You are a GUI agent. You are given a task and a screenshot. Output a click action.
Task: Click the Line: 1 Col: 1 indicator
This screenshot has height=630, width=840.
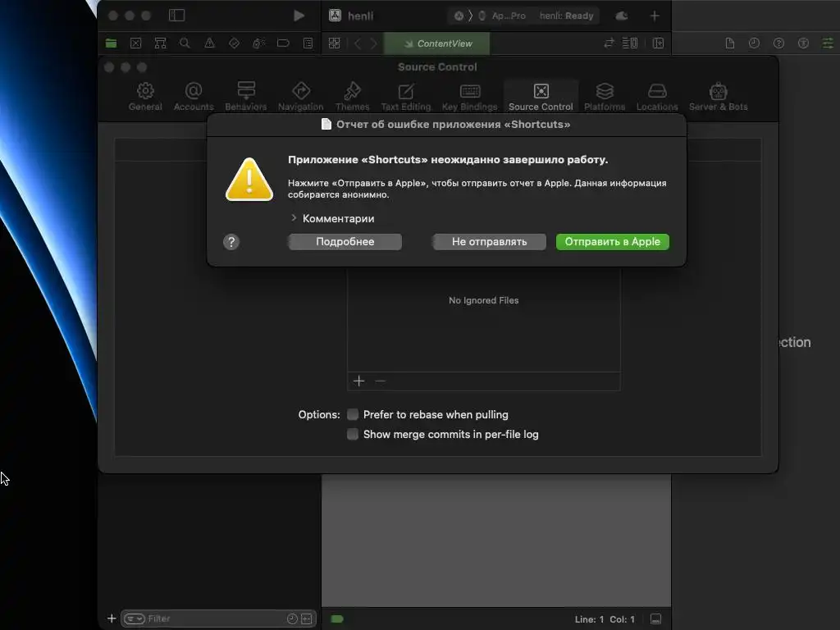click(x=605, y=619)
